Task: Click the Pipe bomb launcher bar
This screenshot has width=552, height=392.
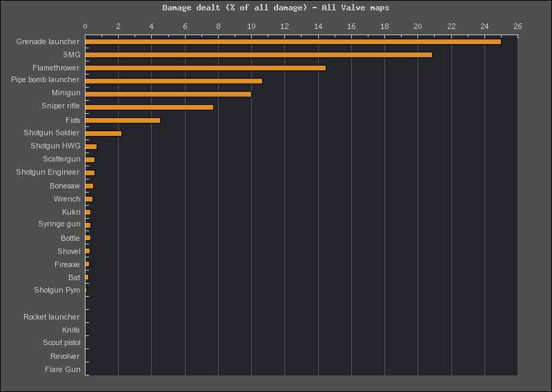Action: point(174,81)
